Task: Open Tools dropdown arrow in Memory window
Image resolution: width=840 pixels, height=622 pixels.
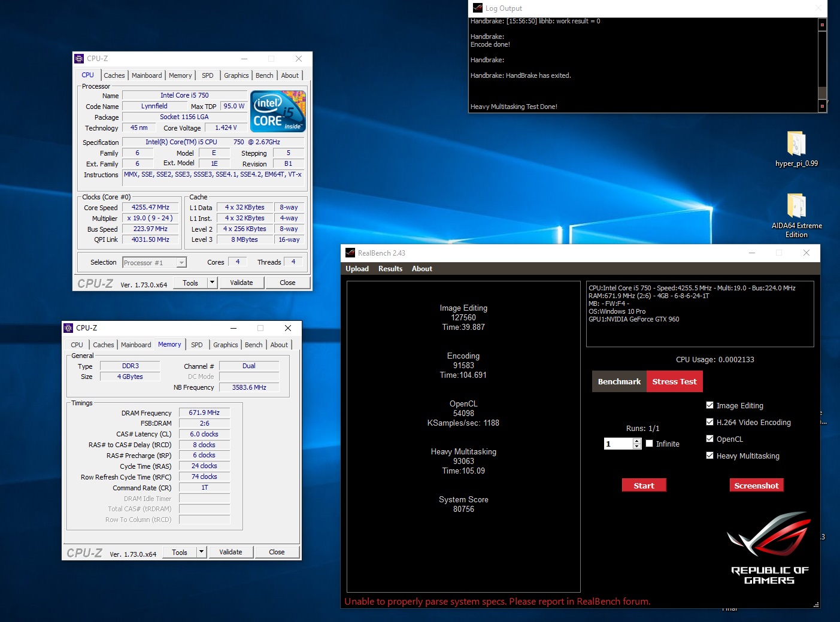Action: pyautogui.click(x=201, y=552)
